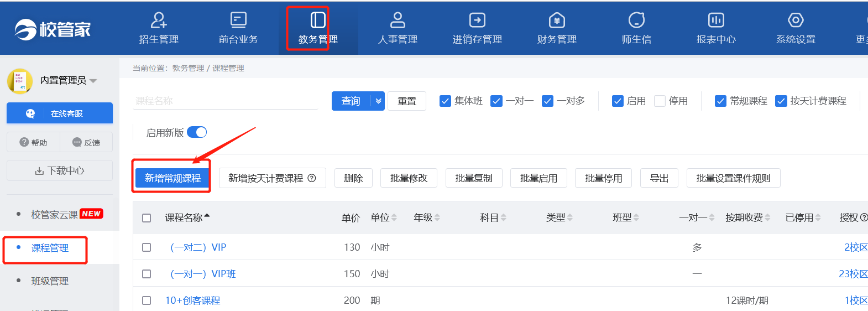
Task: Focus the 课程名称 search field
Action: point(226,101)
